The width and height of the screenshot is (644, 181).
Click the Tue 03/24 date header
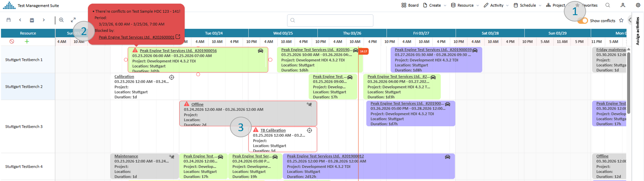(x=214, y=33)
